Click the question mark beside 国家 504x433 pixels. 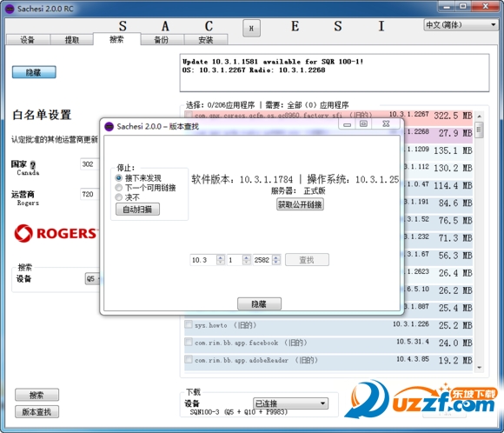[33, 165]
